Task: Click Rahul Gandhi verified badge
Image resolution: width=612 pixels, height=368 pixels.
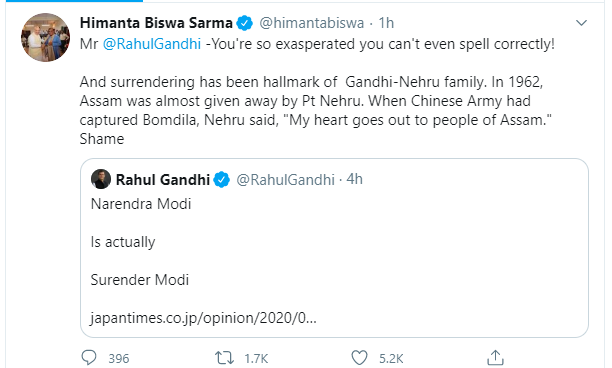Action: pos(222,180)
